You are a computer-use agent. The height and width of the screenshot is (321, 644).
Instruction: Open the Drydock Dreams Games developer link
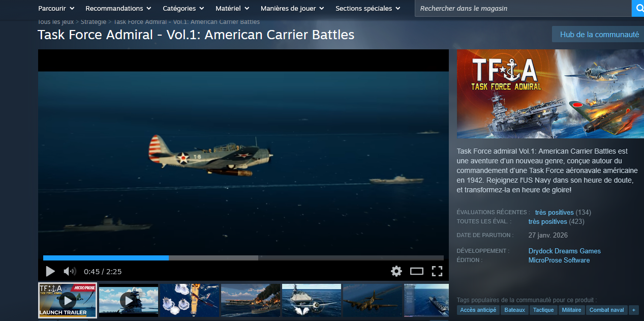pos(564,251)
